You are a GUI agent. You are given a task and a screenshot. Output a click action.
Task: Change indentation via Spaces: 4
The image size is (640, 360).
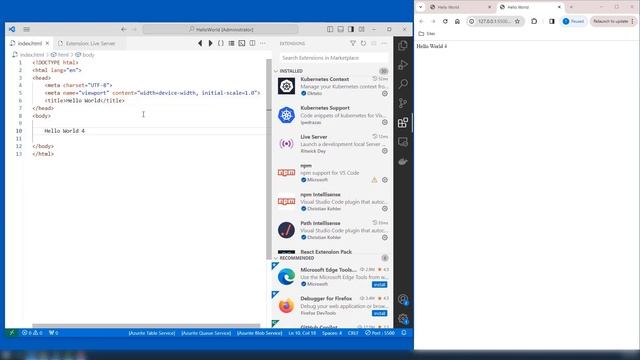[332, 333]
